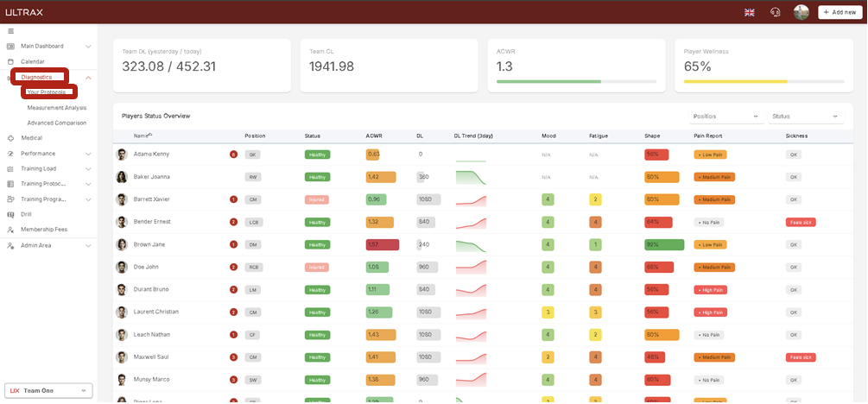Click the headset support icon

click(775, 12)
